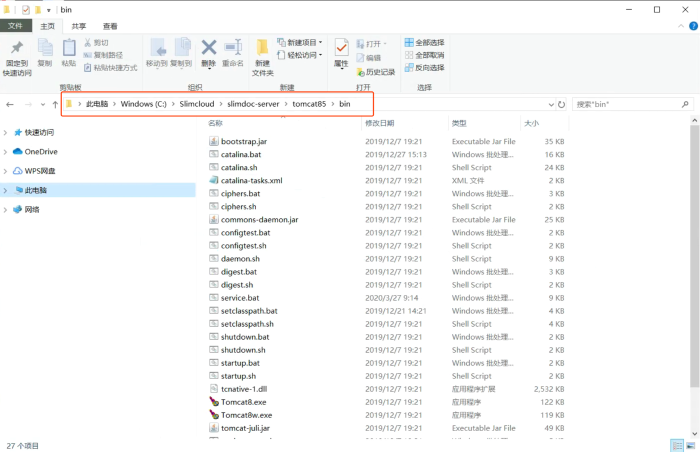The width and height of the screenshot is (700, 452).
Task: Select the Tomcat8.exe file
Action: (243, 402)
